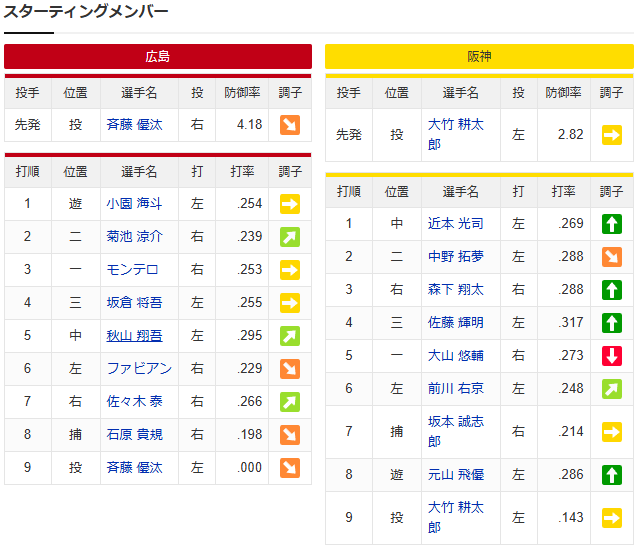Viewport: 637px width, 549px height.
Task: Click batting average .198
Action: 249,434
